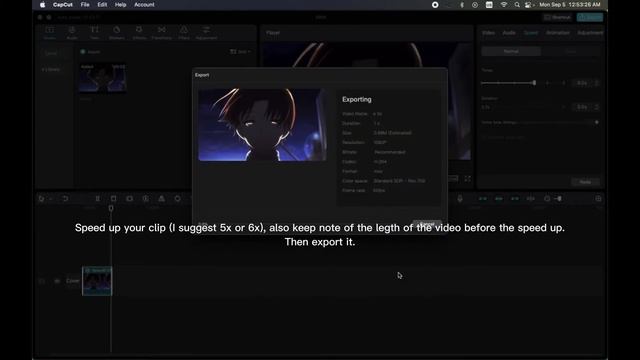Click the Undo icon in timeline toolbar

tap(65, 199)
